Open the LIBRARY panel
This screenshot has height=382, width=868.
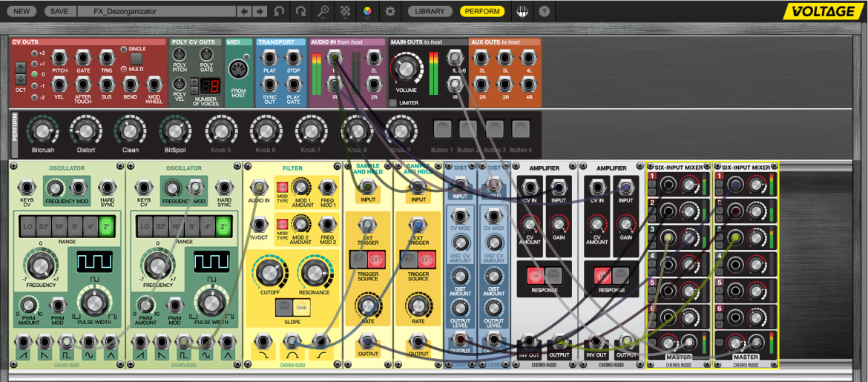[x=430, y=11]
